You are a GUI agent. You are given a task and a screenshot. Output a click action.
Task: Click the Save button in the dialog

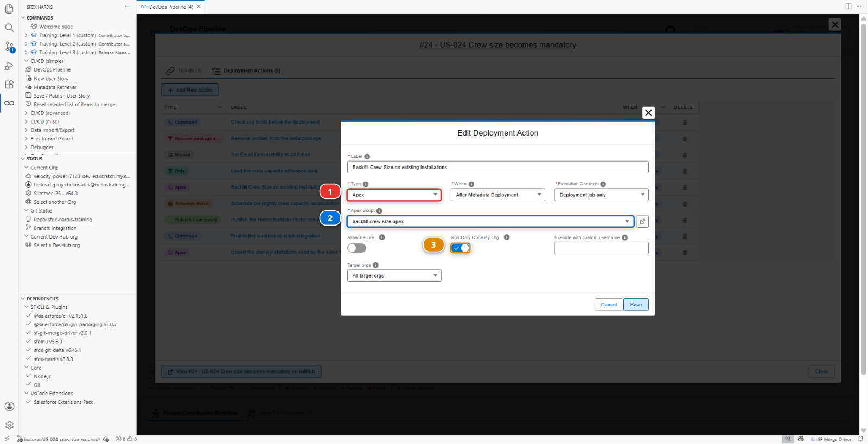tap(636, 305)
